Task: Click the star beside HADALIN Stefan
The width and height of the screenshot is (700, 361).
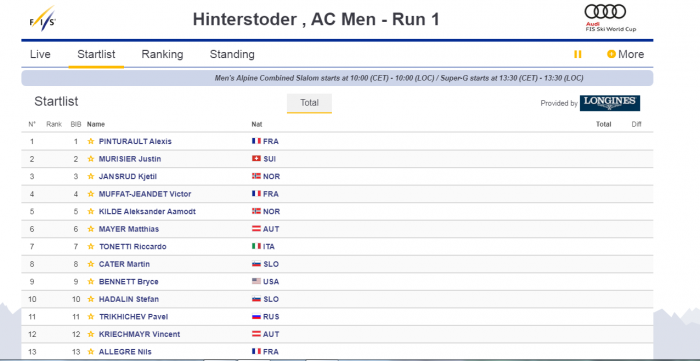Action: pyautogui.click(x=91, y=299)
